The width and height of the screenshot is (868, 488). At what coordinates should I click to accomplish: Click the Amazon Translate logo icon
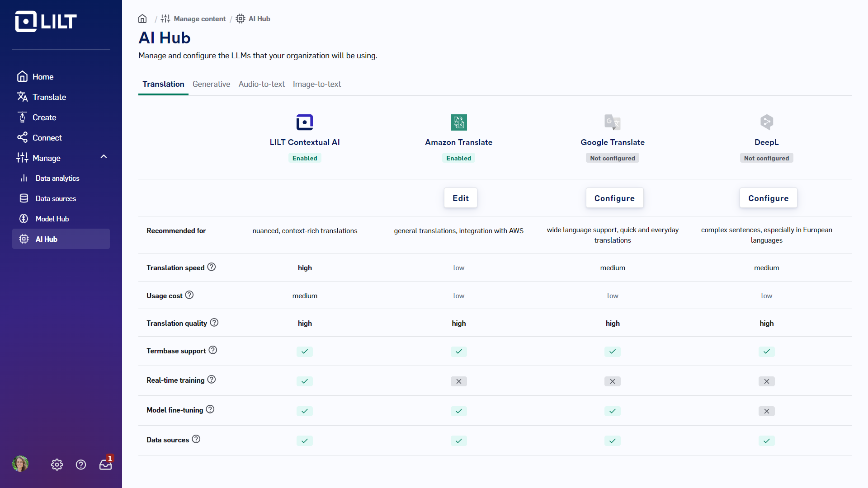coord(459,122)
